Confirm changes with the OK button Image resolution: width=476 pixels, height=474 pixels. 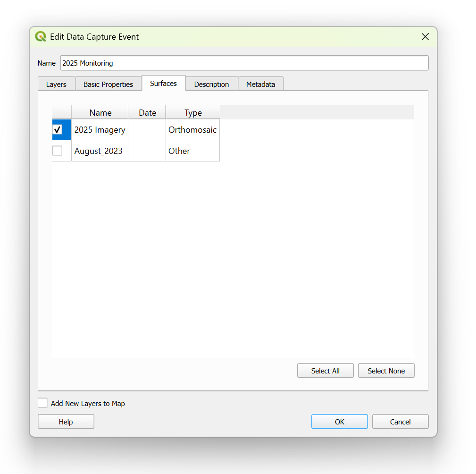339,422
